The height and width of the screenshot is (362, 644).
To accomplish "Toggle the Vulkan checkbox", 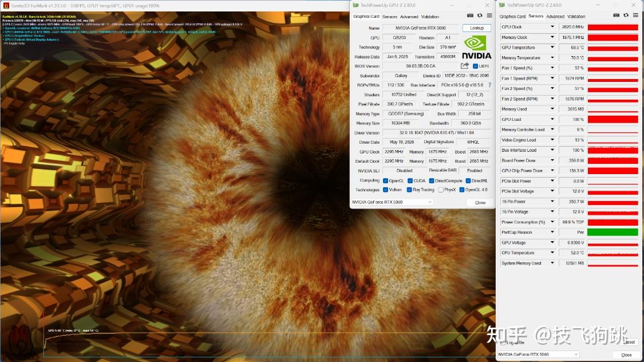I will pyautogui.click(x=385, y=190).
